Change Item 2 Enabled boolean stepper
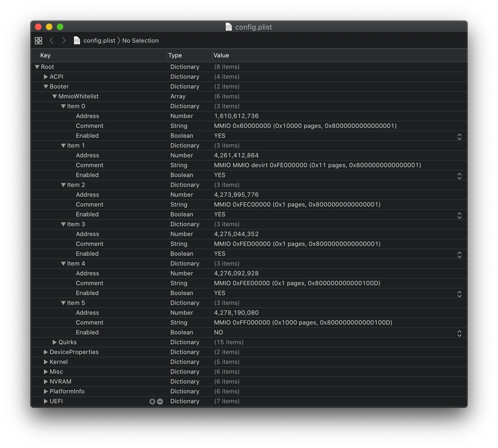The image size is (498, 448). (x=459, y=215)
